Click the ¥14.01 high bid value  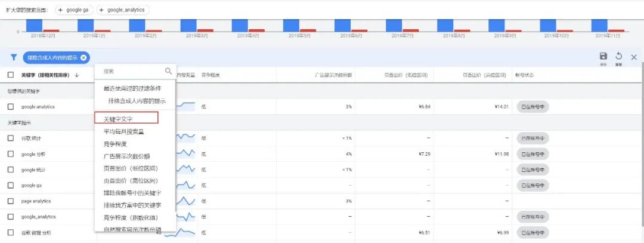tap(501, 107)
